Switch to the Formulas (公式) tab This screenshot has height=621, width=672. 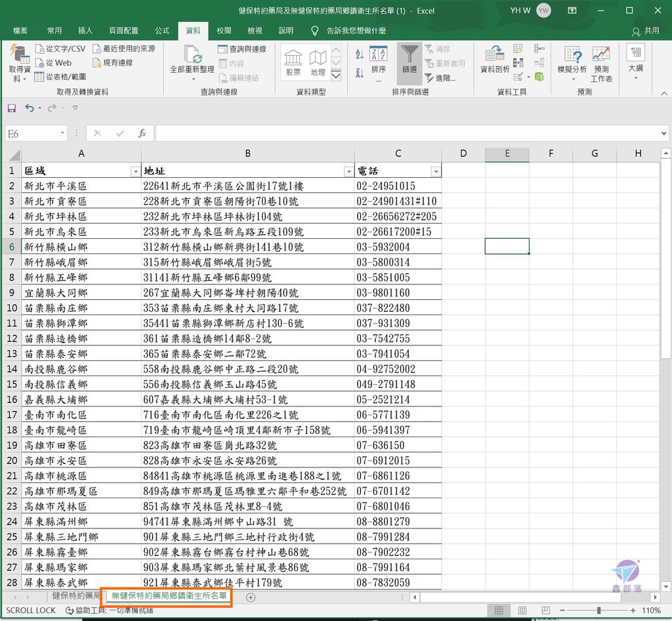162,30
